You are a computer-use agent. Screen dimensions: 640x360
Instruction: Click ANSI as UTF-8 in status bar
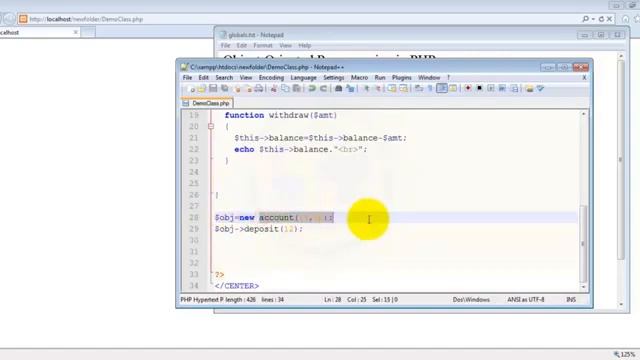526,300
